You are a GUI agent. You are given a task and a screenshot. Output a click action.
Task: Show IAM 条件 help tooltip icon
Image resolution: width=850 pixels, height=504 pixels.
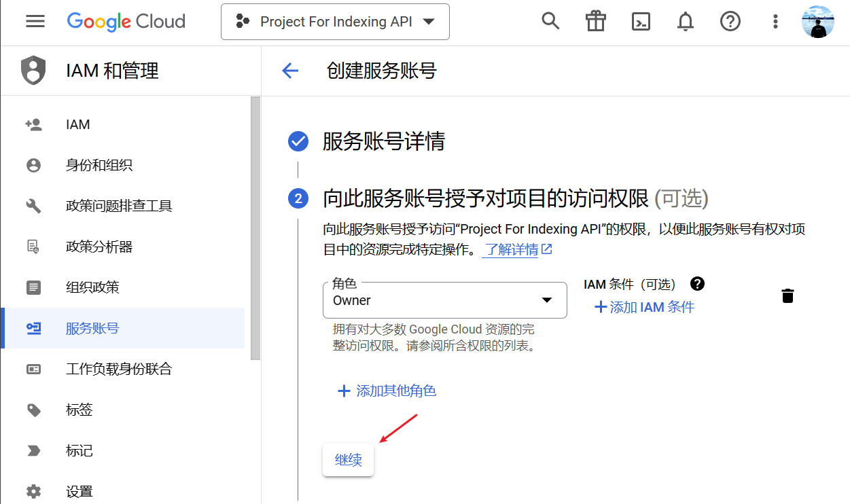click(x=697, y=284)
